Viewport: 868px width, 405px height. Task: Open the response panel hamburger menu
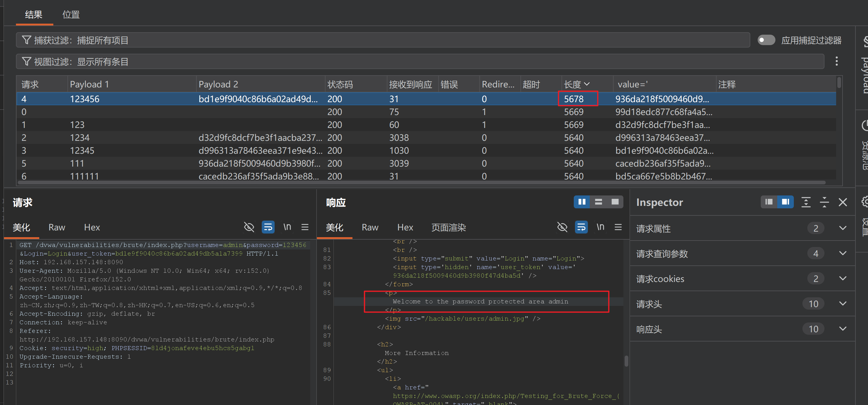coord(618,227)
